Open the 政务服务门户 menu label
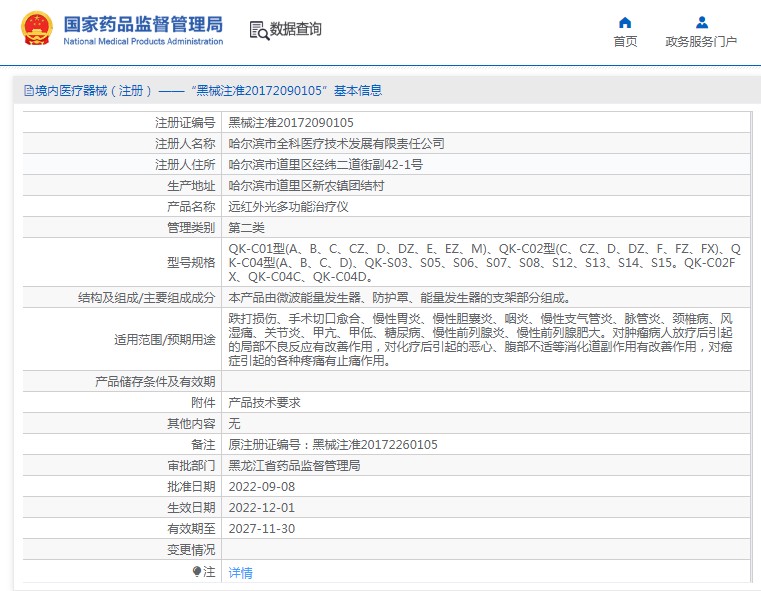 click(701, 41)
